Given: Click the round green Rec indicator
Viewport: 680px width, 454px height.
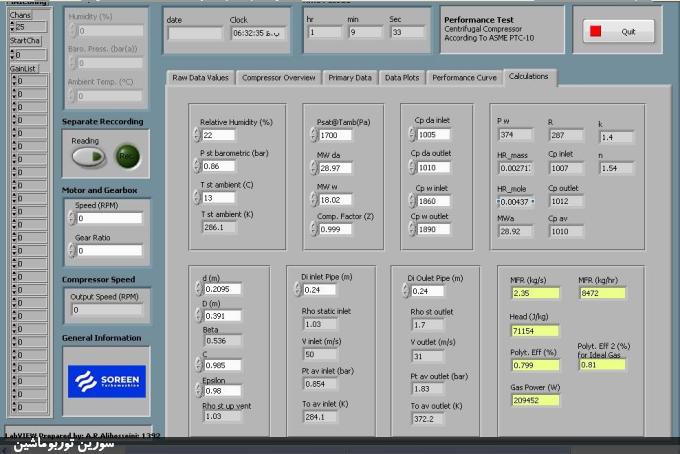Looking at the screenshot, I should click(127, 156).
